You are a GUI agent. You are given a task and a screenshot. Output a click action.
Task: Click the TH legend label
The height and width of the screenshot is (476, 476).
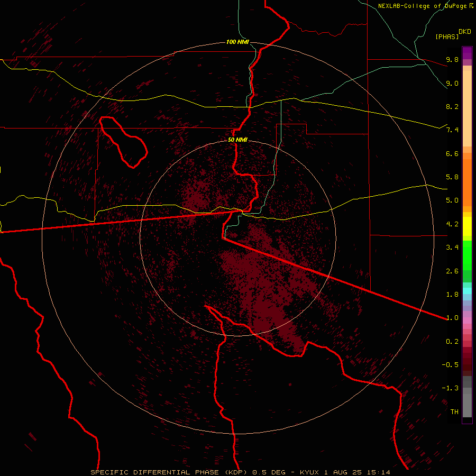tap(454, 412)
